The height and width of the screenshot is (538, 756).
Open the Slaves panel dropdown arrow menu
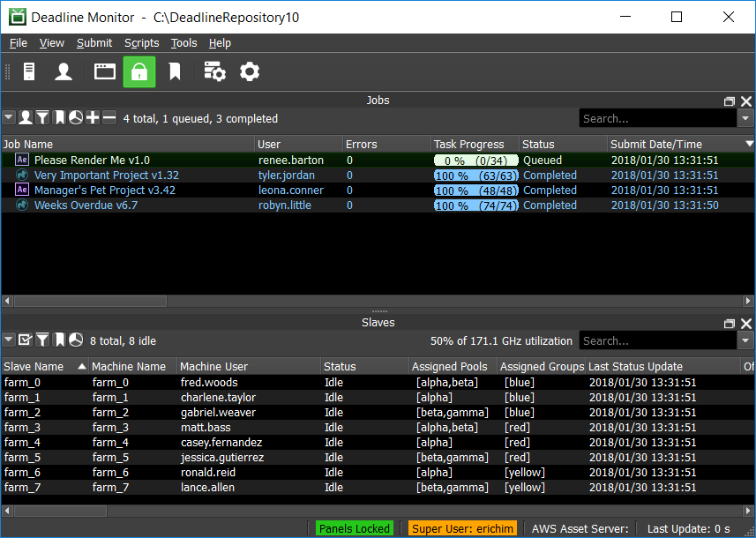point(9,340)
